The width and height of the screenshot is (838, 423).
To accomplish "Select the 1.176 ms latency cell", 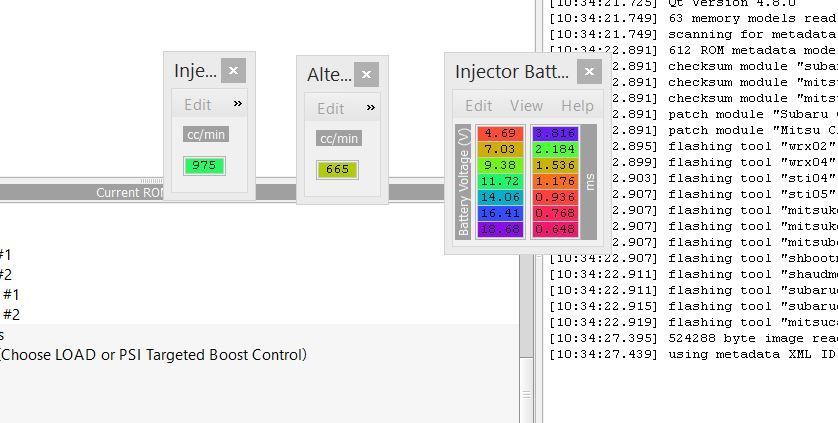I will pos(554,182).
